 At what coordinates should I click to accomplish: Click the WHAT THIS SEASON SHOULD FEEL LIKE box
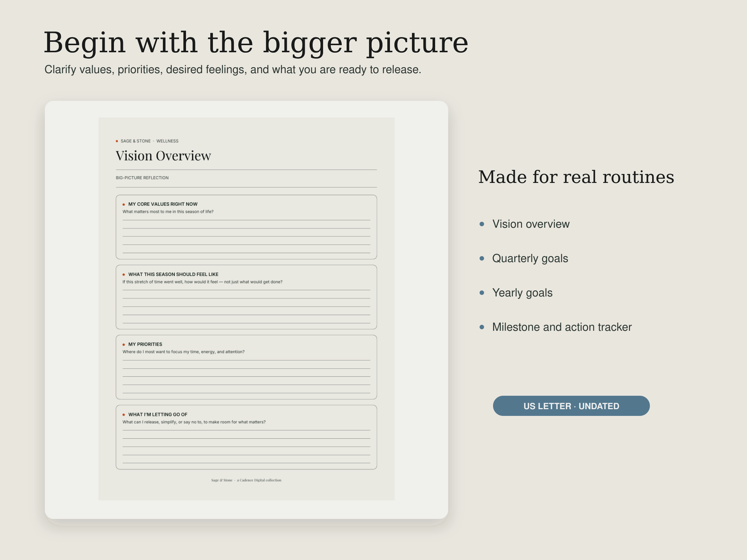click(246, 297)
